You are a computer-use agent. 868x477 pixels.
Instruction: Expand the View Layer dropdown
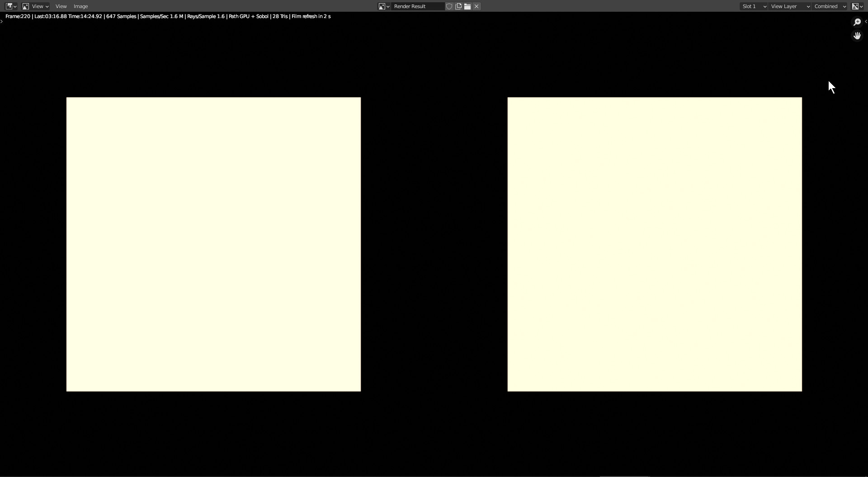(x=790, y=6)
